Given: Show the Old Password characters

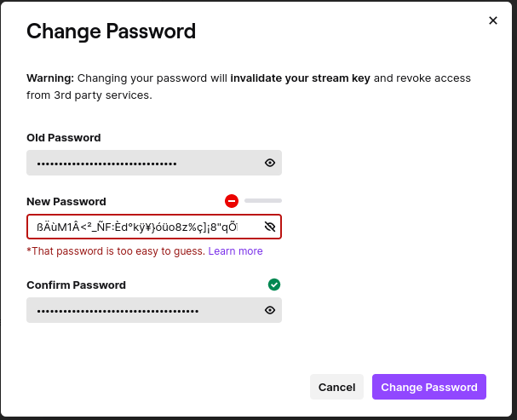Looking at the screenshot, I should tap(270, 163).
